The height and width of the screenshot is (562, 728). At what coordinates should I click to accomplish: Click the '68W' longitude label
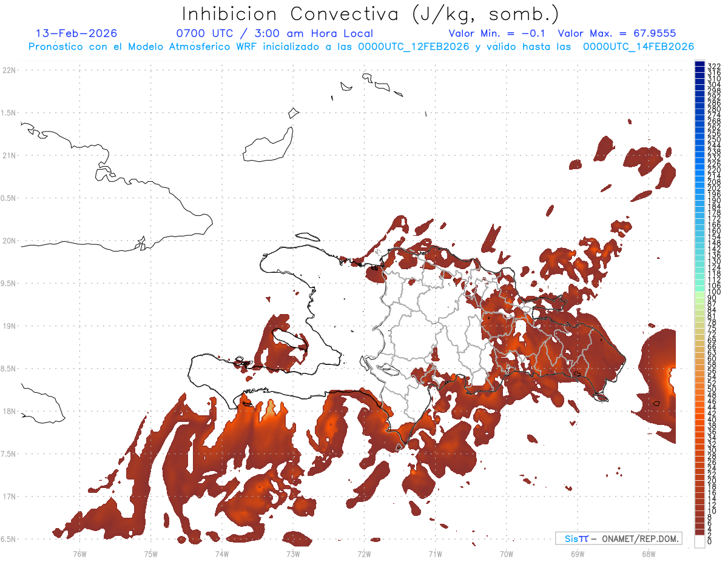649,554
